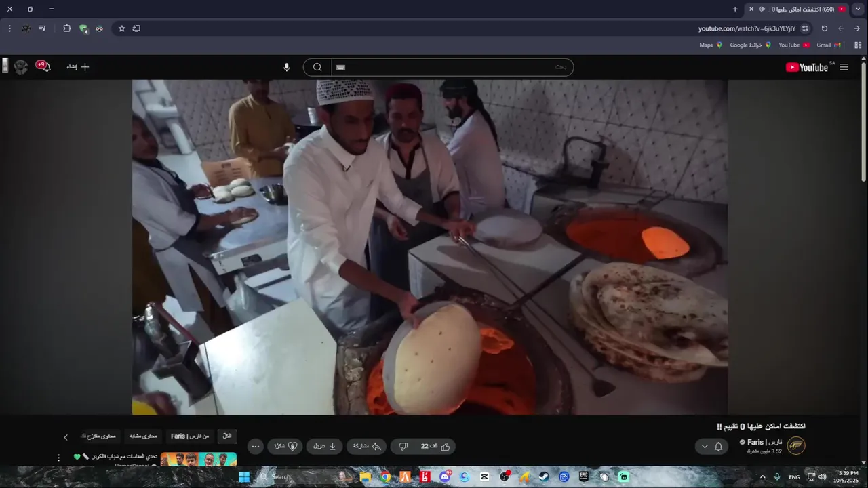The width and height of the screenshot is (868, 488).
Task: Click the taskbar Search box
Action: (x=305, y=477)
